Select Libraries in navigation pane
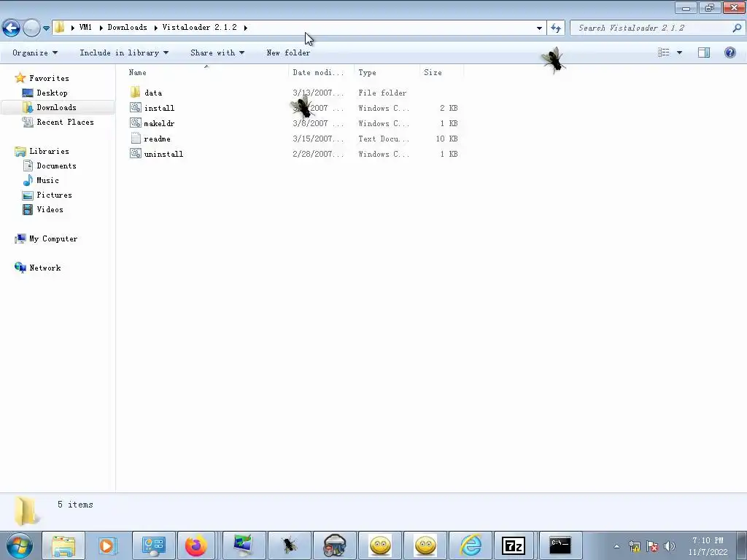The height and width of the screenshot is (560, 747). tap(49, 151)
